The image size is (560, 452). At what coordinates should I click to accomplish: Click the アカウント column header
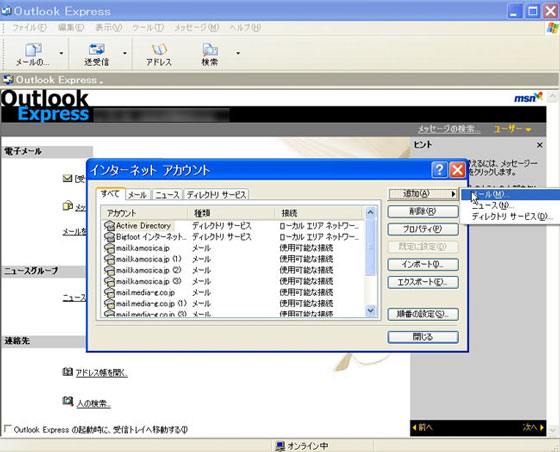coord(145,213)
